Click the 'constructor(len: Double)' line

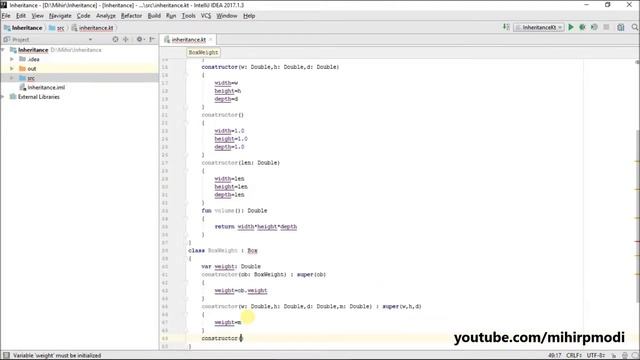pos(241,163)
